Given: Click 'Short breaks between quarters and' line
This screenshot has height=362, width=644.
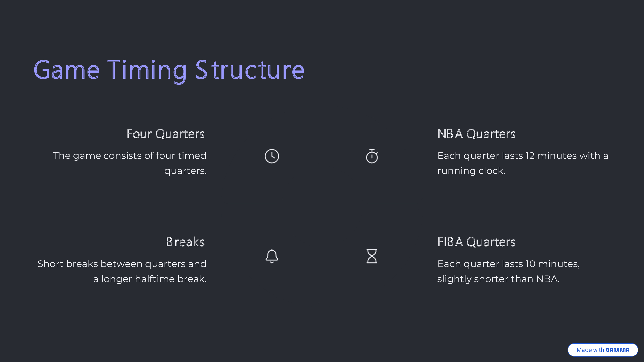Looking at the screenshot, I should coord(122,264).
